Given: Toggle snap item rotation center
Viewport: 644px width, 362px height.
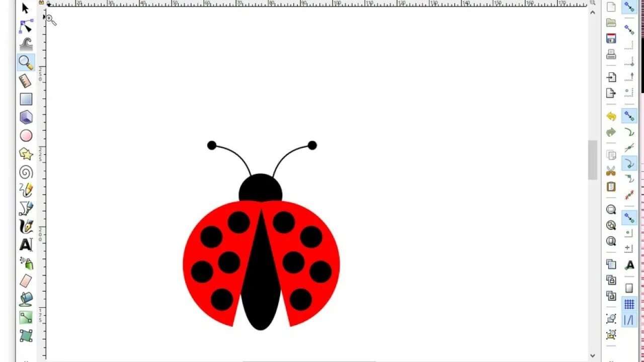Looking at the screenshot, I should 629,249.
